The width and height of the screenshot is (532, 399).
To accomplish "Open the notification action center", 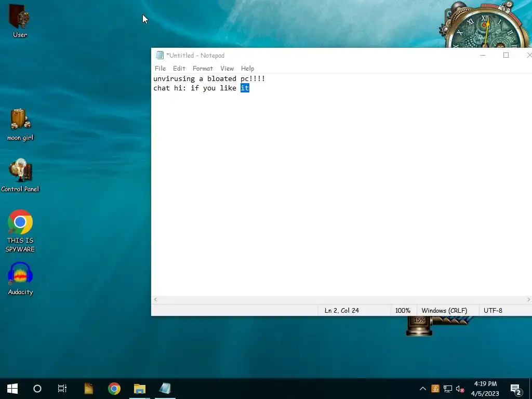I will click(x=516, y=389).
